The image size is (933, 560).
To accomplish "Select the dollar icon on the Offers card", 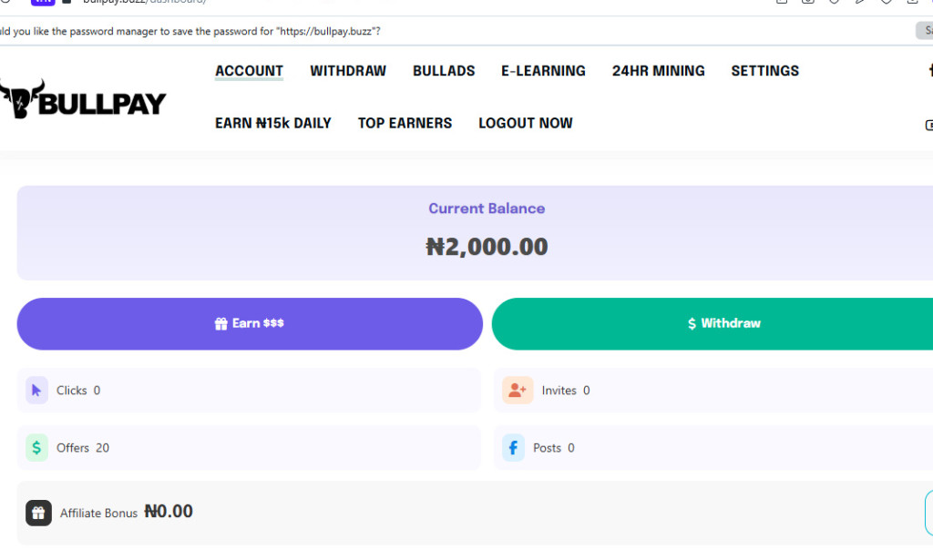I will click(x=36, y=447).
